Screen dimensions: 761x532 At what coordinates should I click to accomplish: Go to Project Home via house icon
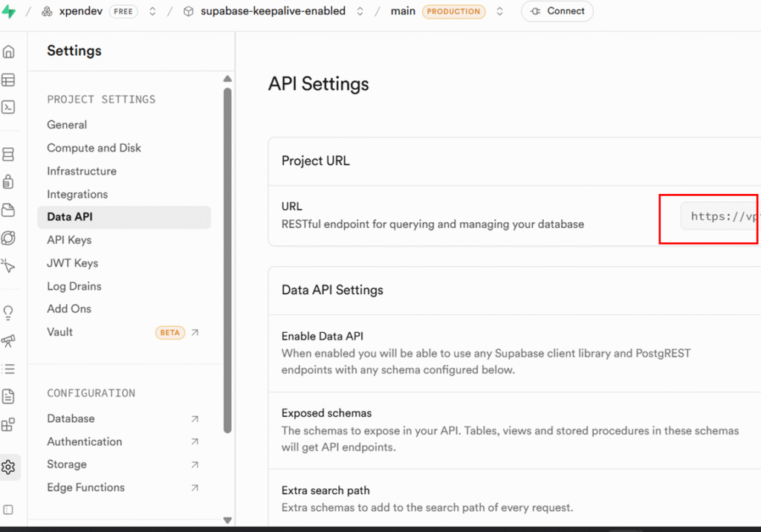click(8, 52)
